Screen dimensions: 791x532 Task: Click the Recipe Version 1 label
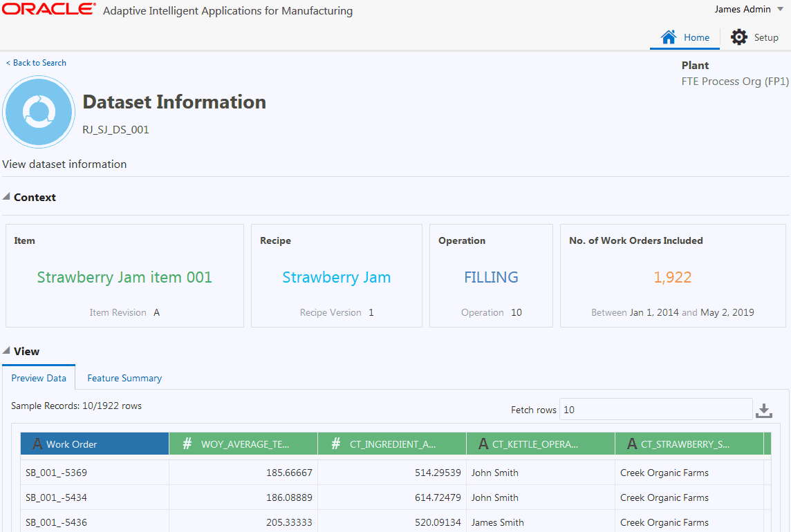point(337,313)
